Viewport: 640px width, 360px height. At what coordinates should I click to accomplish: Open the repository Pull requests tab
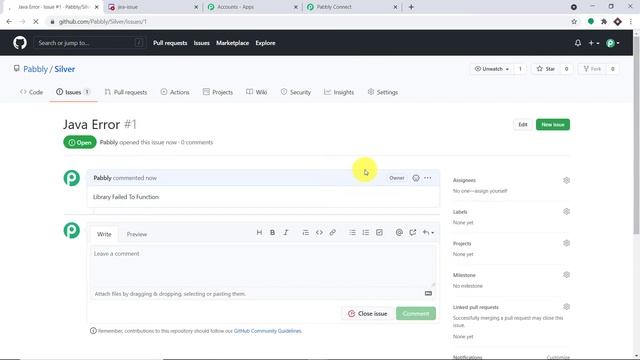click(x=126, y=92)
